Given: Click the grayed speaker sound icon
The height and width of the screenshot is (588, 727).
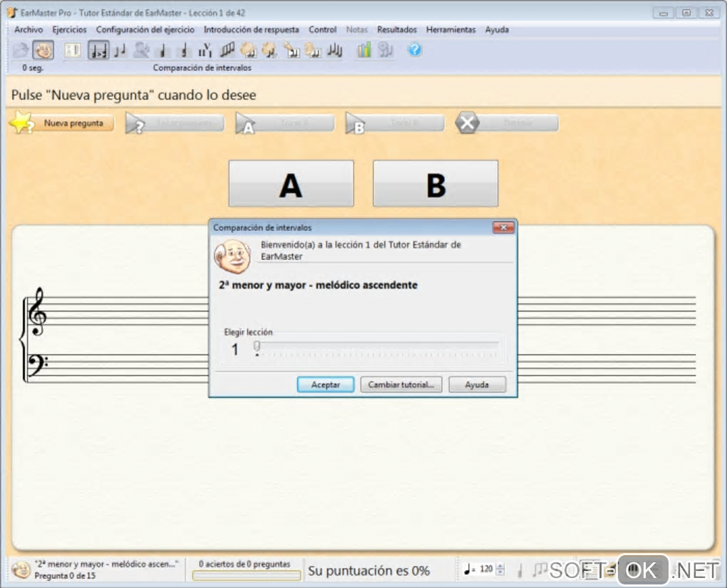Looking at the screenshot, I should click(x=386, y=50).
